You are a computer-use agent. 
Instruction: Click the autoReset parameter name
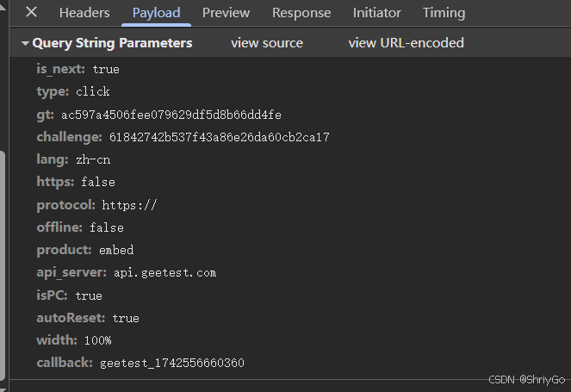[70, 318]
